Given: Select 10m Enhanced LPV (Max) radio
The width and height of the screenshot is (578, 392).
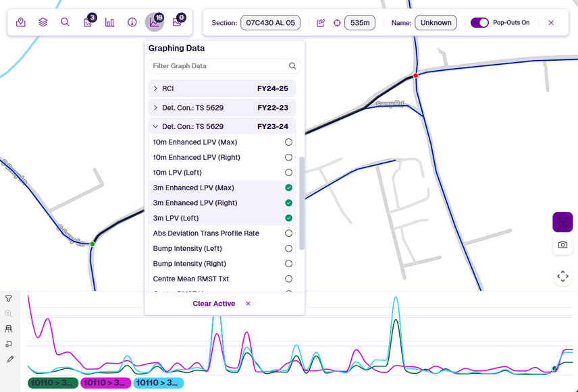Looking at the screenshot, I should [x=288, y=142].
